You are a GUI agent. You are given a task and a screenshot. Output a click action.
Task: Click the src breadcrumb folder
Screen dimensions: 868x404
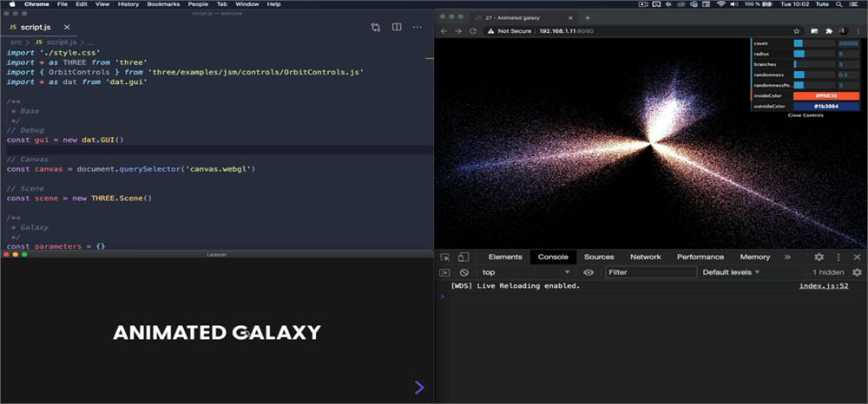tap(16, 42)
